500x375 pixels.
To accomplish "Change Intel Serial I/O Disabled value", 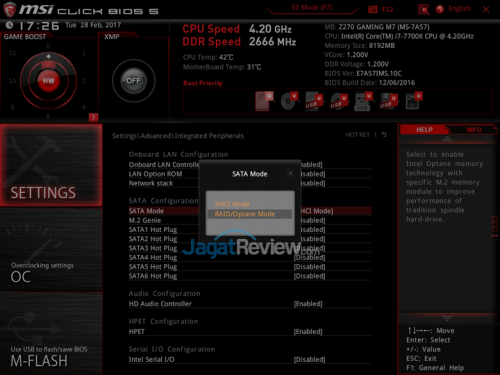I will coord(309,360).
